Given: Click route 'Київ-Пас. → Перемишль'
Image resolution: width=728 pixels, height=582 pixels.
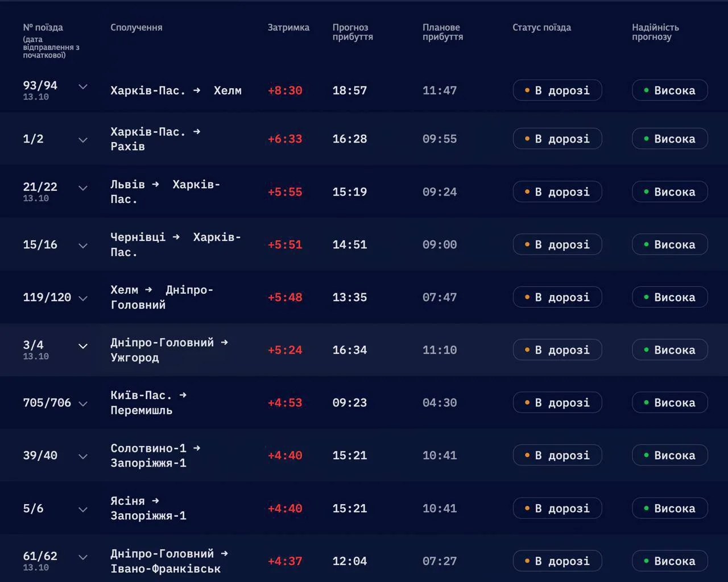Looking at the screenshot, I should [148, 402].
